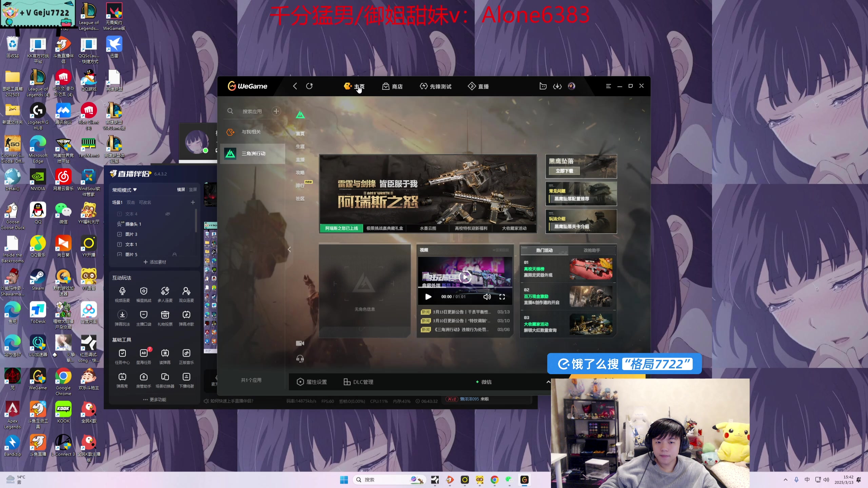
Task: Show hidden tray icons chevron
Action: coord(786,480)
